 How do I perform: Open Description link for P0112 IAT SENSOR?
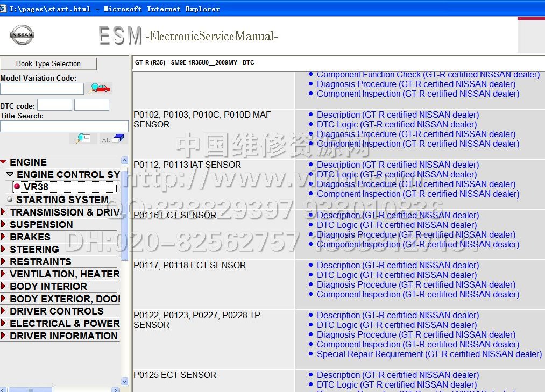398,165
